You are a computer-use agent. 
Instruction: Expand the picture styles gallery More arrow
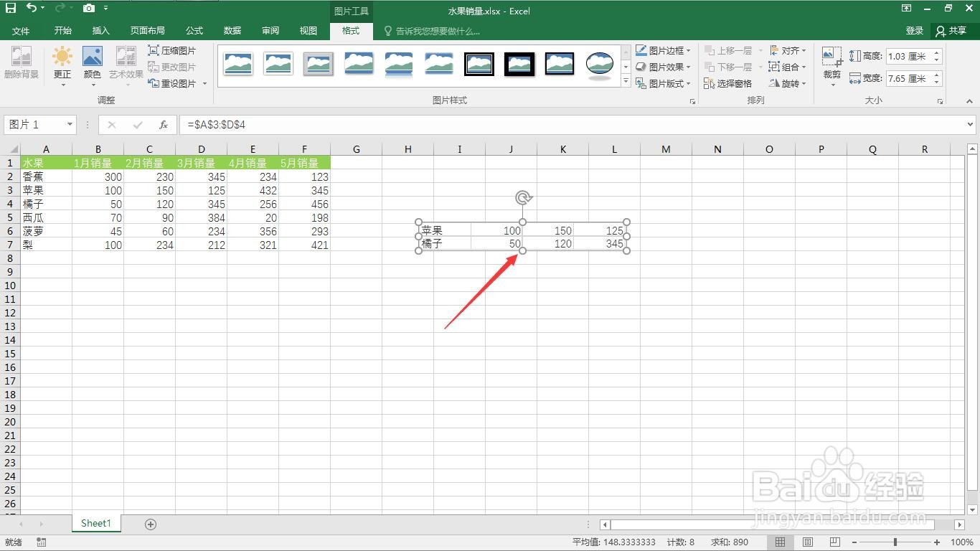point(626,82)
